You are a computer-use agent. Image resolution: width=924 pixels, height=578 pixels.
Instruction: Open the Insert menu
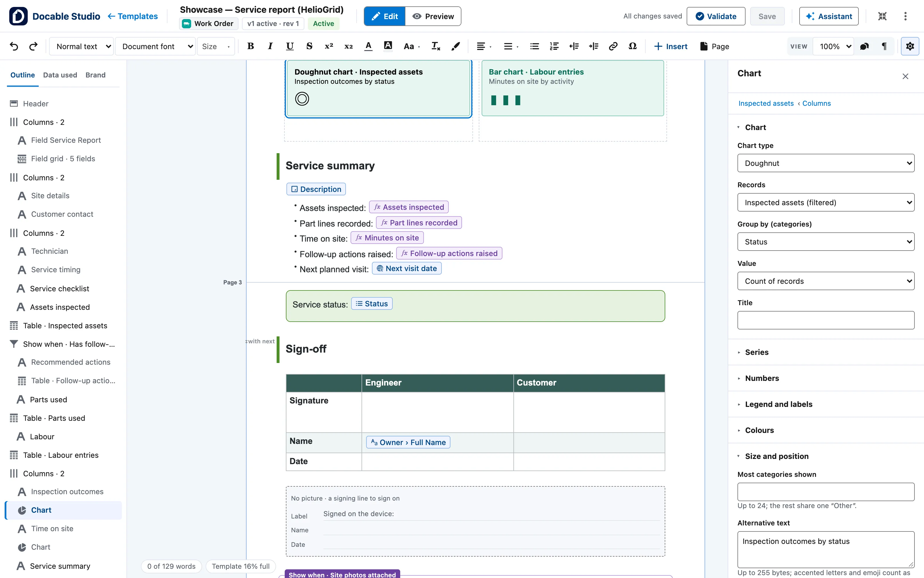click(670, 46)
